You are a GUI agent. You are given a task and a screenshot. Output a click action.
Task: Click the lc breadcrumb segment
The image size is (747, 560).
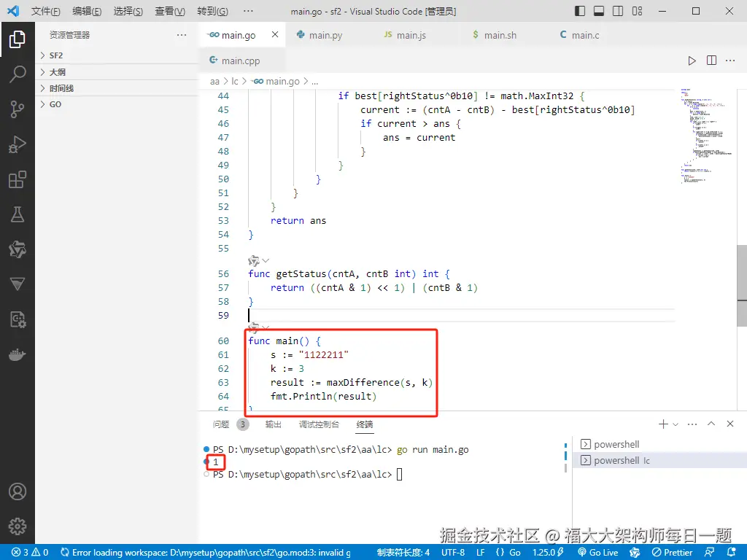tap(235, 82)
